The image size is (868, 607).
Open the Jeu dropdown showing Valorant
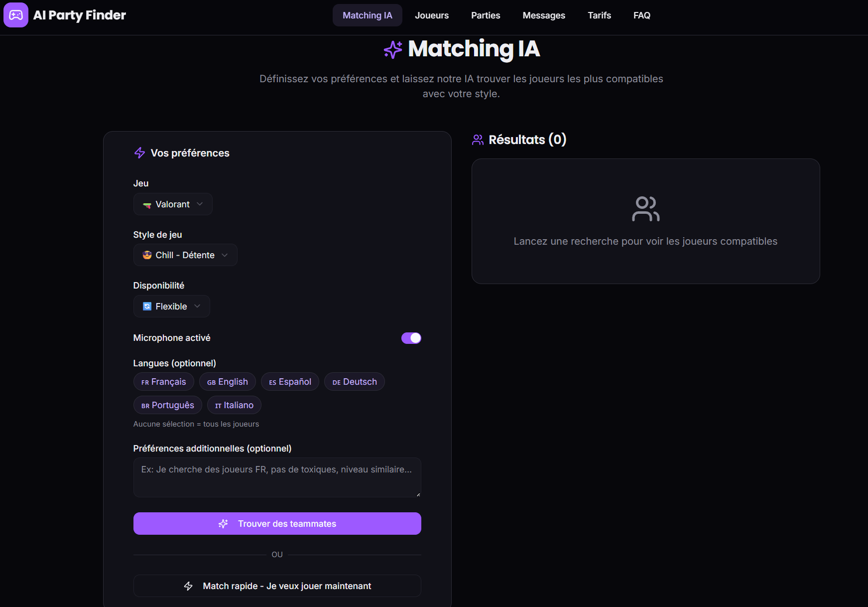172,204
